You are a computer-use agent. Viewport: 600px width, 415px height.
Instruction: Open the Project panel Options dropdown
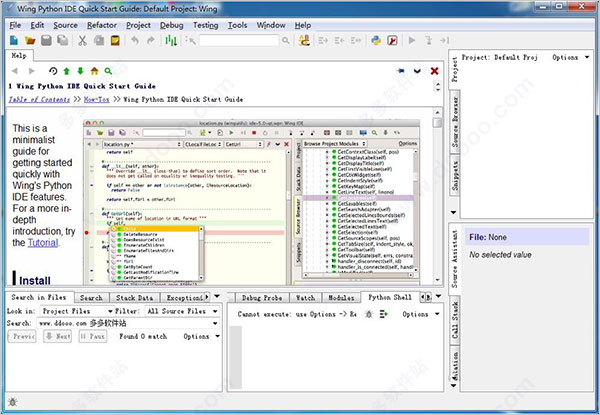[571, 57]
